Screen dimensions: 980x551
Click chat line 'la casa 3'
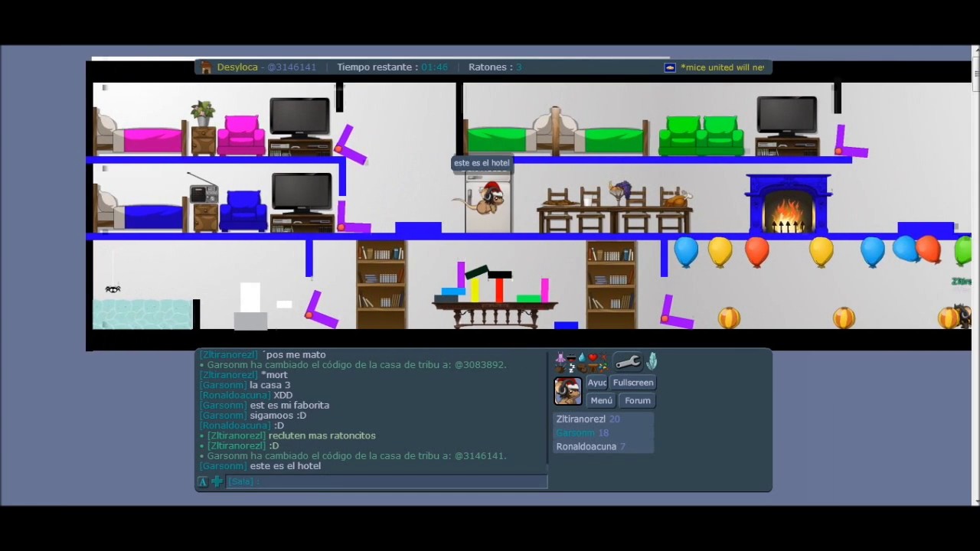click(x=270, y=385)
